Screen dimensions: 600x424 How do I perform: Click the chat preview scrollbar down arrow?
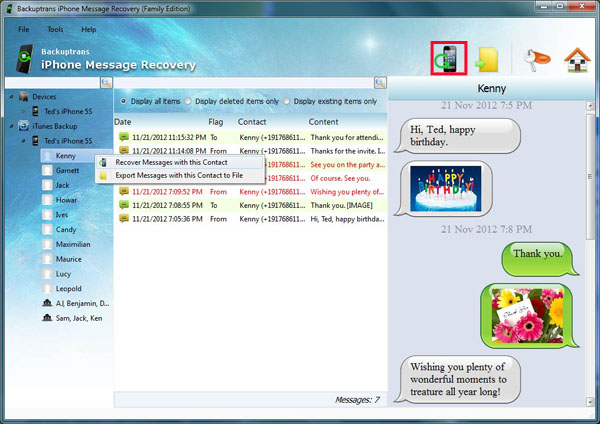click(590, 402)
